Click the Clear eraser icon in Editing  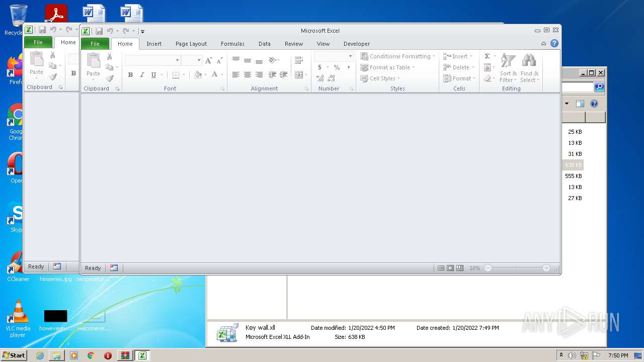pyautogui.click(x=487, y=78)
